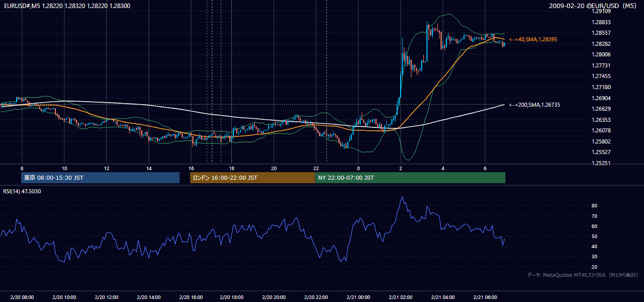Click the hour label 0 under the price chart
This screenshot has height=302, width=644.
[358, 168]
